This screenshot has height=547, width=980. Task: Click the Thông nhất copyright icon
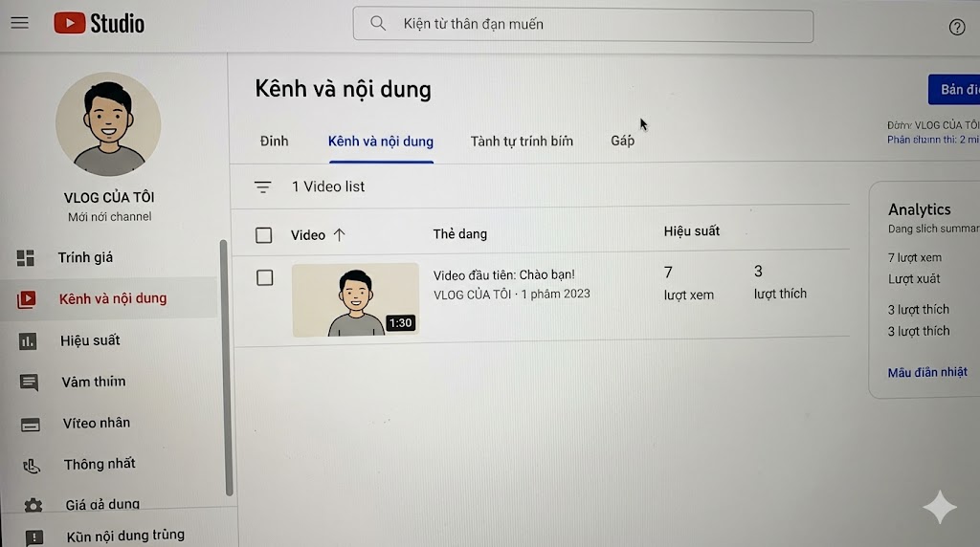32,466
